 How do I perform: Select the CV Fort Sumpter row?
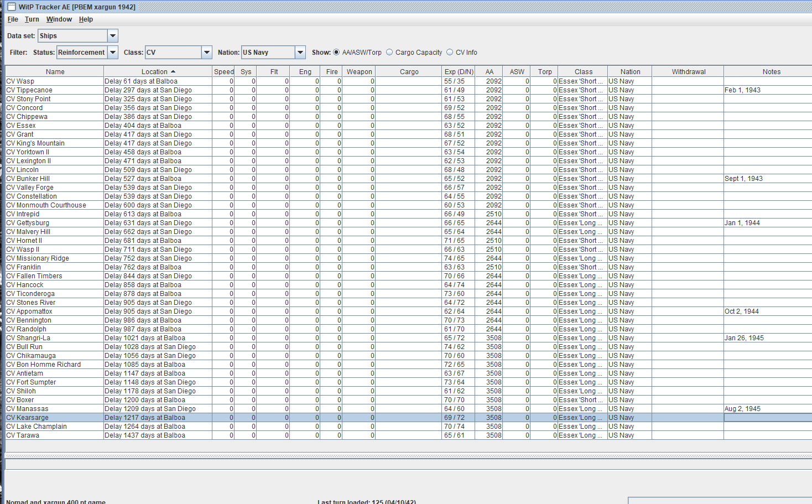tap(409, 382)
